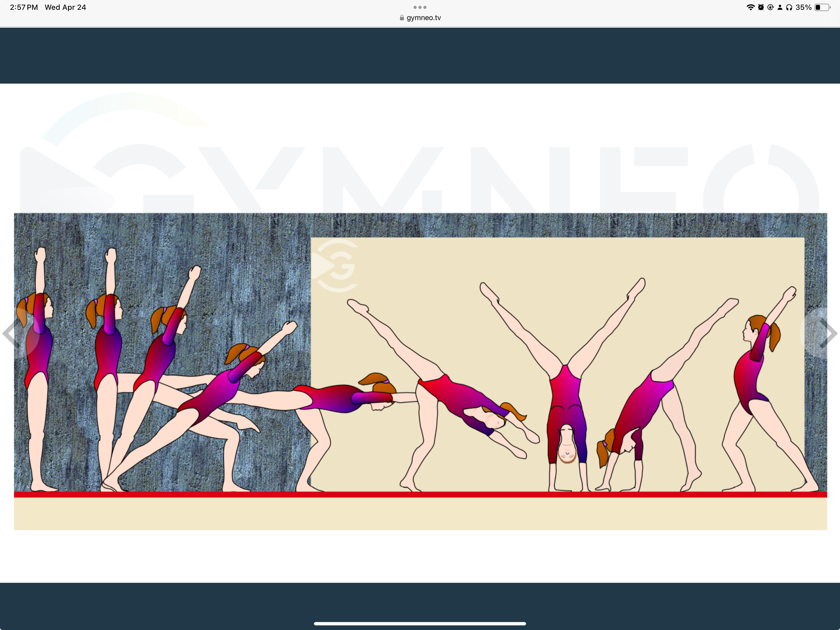Select the person silhouette status icon
Viewport: 840px width, 630px height.
[x=781, y=7]
